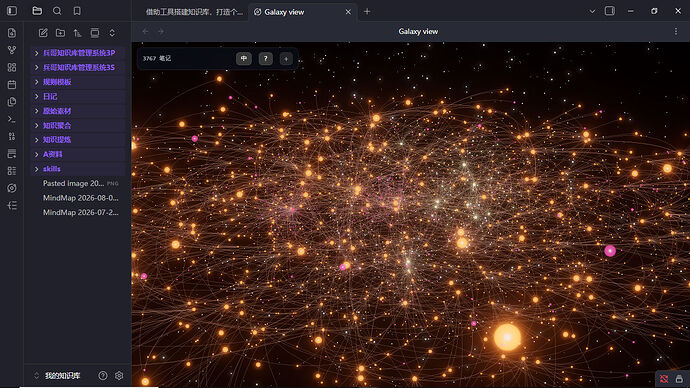
Task: Open the Galaxy view ribbon icon
Action: click(12, 188)
